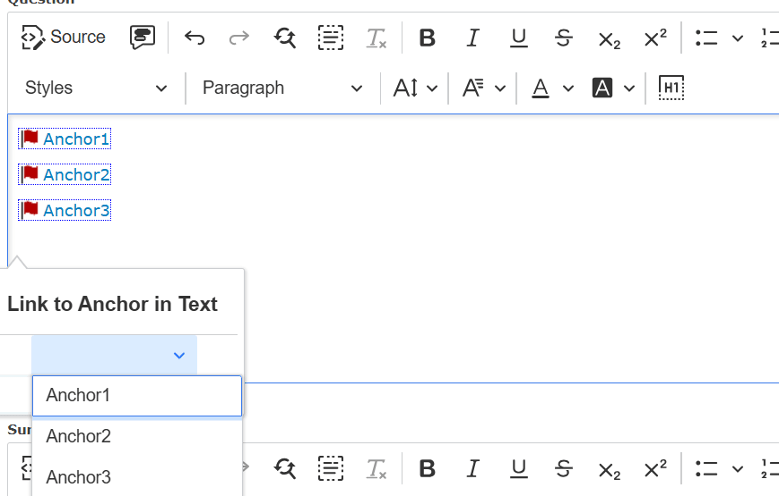Click the Anchor3 link in editor
This screenshot has height=496, width=780.
pyautogui.click(x=76, y=211)
